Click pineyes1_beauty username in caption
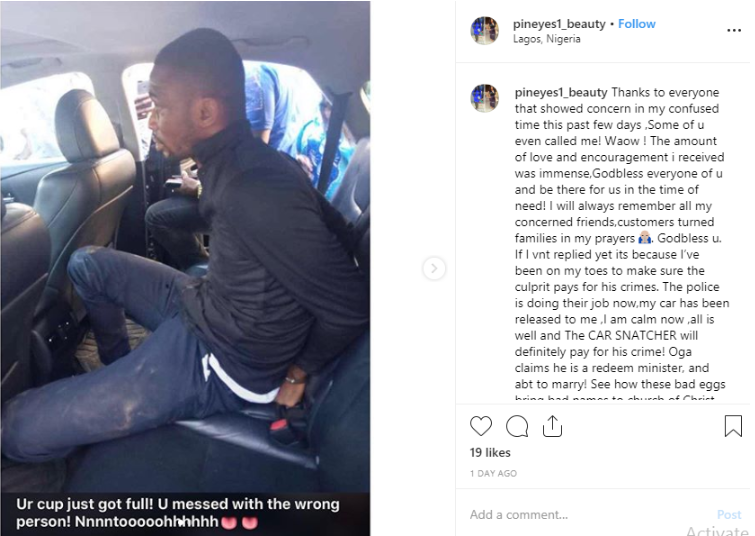 [561, 92]
